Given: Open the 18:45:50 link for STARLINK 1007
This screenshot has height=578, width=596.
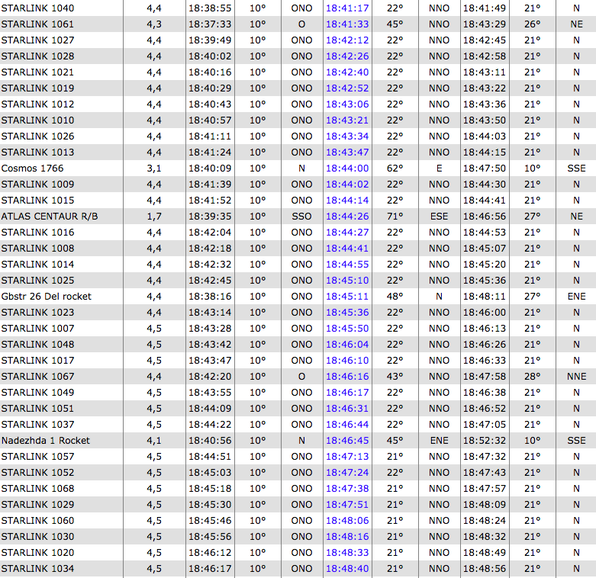Looking at the screenshot, I should (347, 328).
